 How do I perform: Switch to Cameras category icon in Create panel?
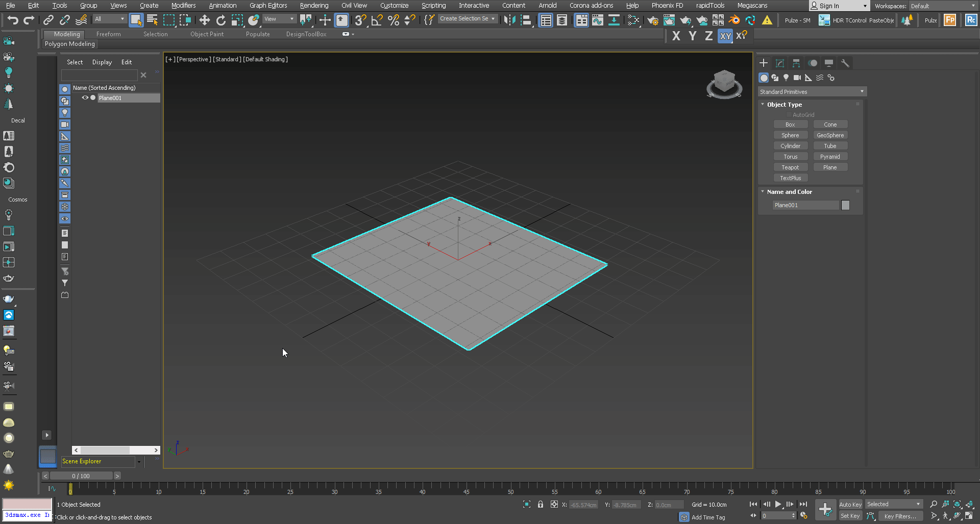pos(797,78)
